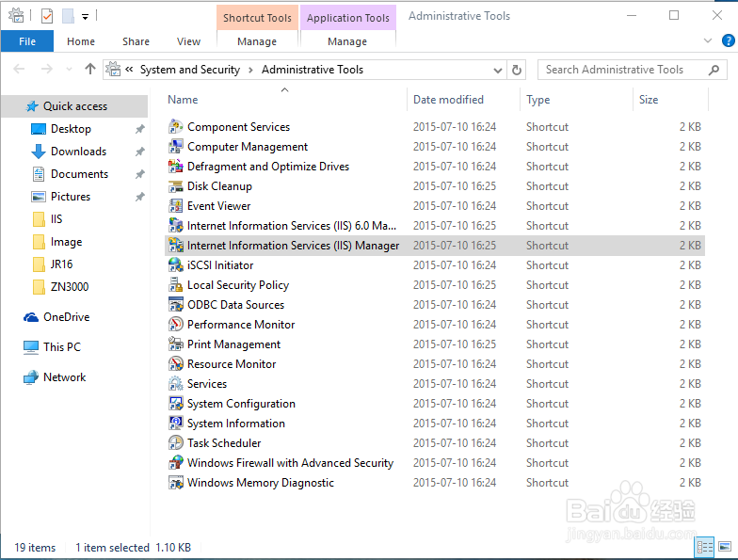The width and height of the screenshot is (738, 560).
Task: Open Network in the navigation pane
Action: (55, 377)
